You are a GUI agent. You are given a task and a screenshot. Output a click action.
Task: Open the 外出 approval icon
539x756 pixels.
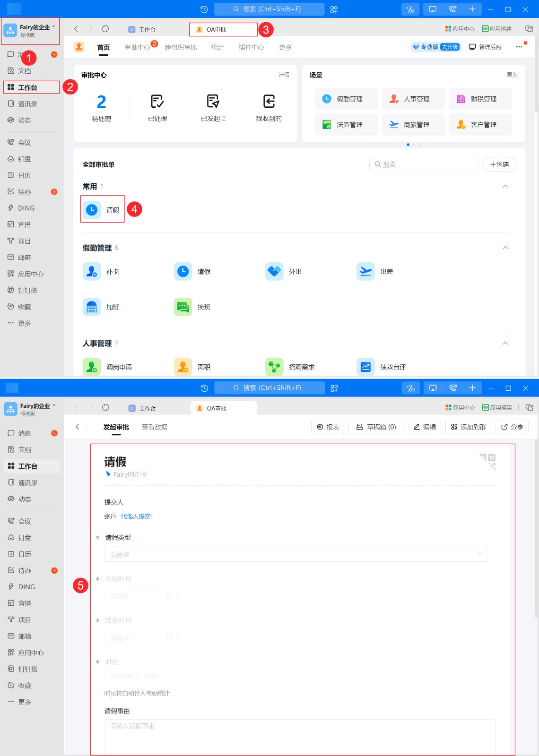pyautogui.click(x=274, y=272)
